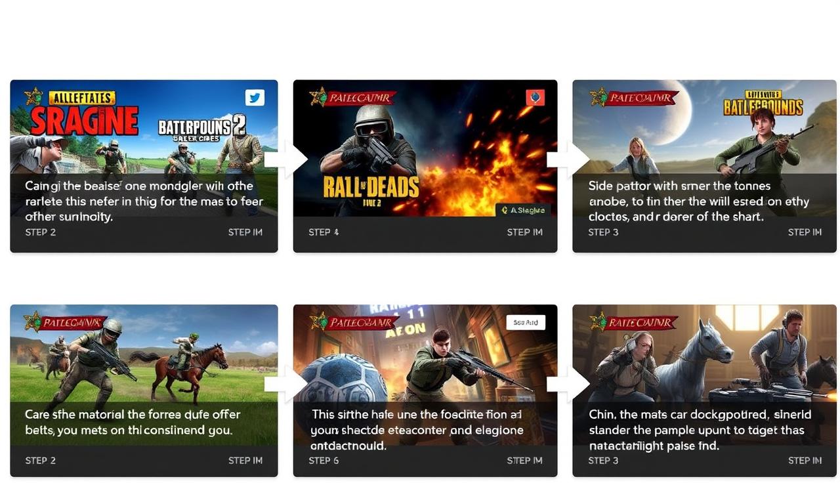The image size is (840, 504).
Task: Click the red square icon on the RALL DEADS card
Action: [x=535, y=98]
